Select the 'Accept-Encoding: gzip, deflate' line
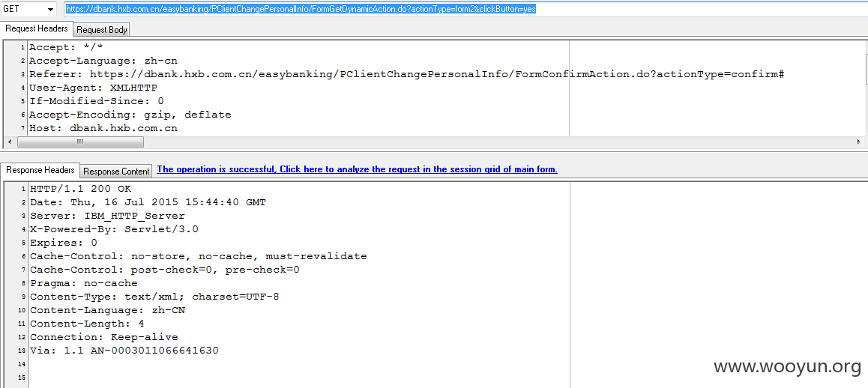This screenshot has height=388, width=868. pyautogui.click(x=130, y=115)
